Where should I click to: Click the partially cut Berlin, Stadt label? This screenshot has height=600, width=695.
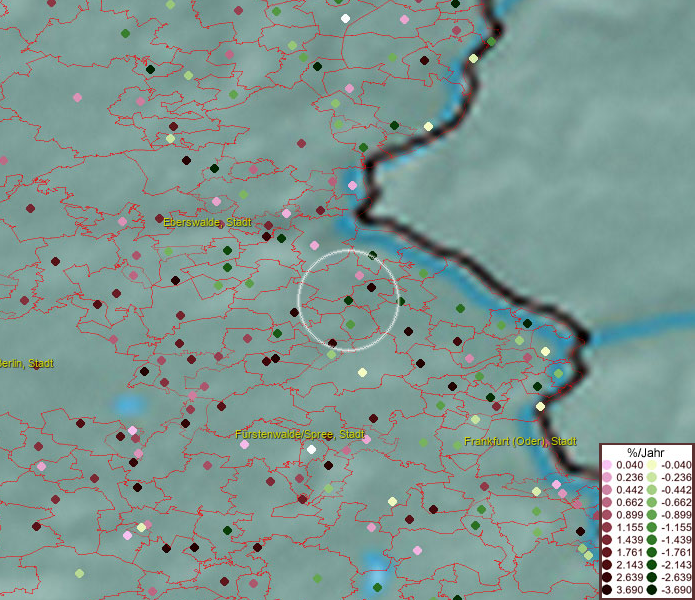pyautogui.click(x=27, y=364)
